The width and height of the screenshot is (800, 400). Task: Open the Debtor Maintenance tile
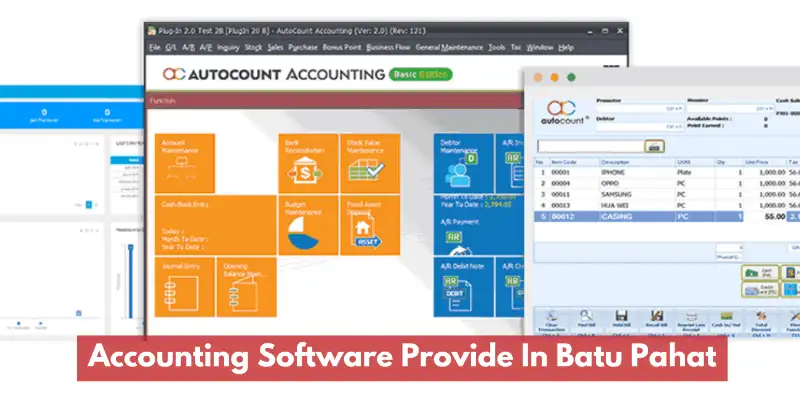[x=464, y=162]
